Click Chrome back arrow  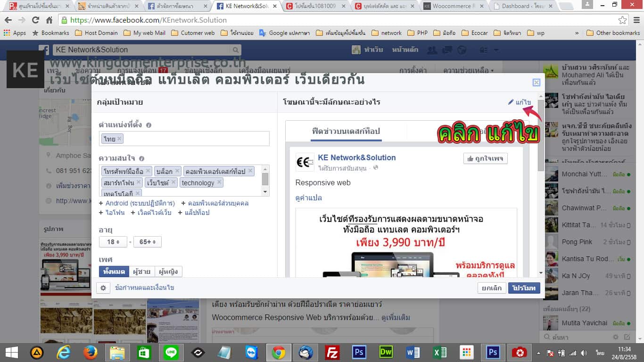pyautogui.click(x=8, y=20)
